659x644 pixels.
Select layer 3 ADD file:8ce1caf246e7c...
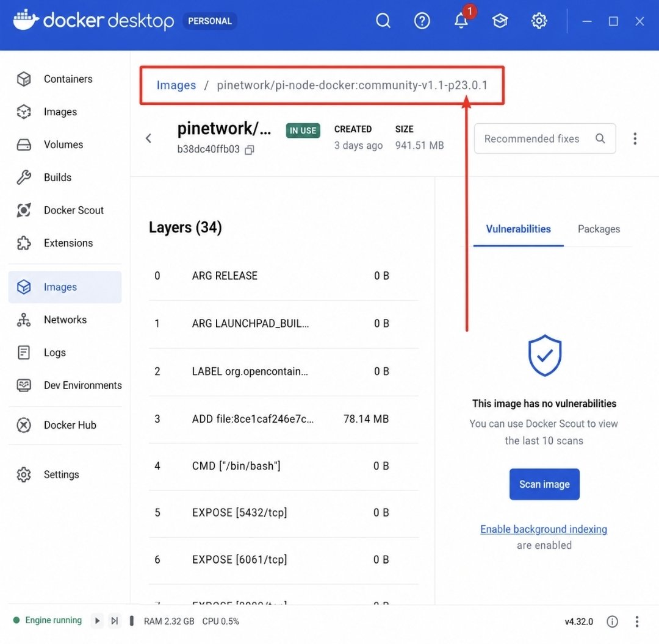(x=284, y=419)
